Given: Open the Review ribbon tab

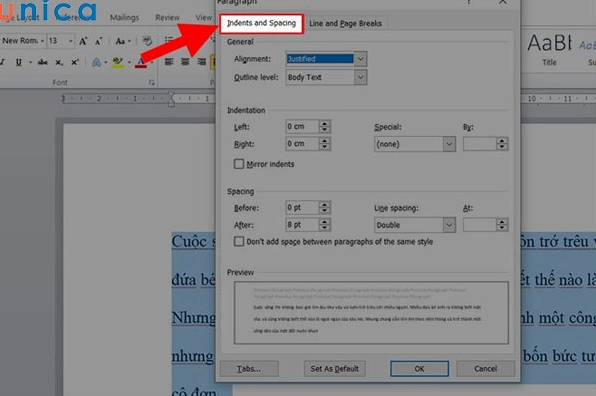Looking at the screenshot, I should pos(167,17).
